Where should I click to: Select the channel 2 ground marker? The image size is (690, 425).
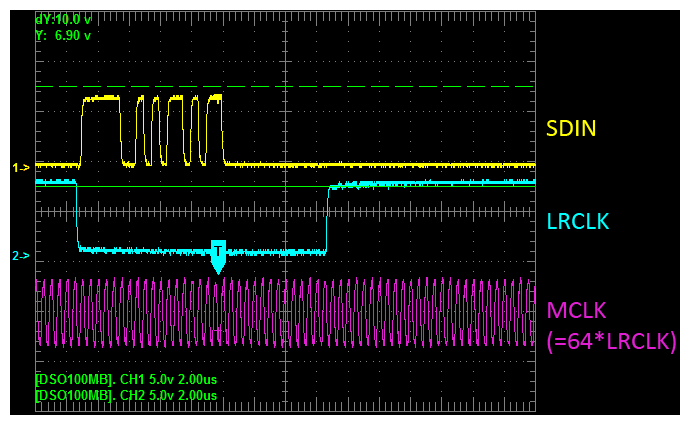point(21,256)
